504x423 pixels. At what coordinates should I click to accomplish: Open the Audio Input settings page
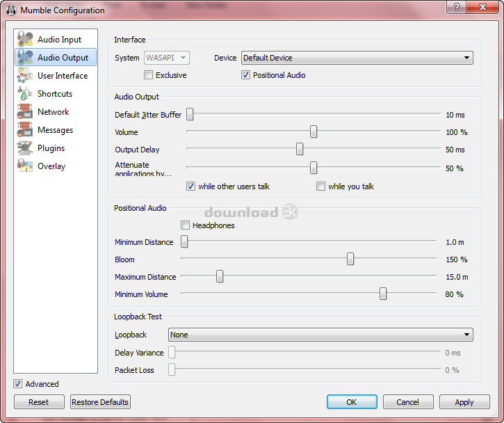(56, 39)
